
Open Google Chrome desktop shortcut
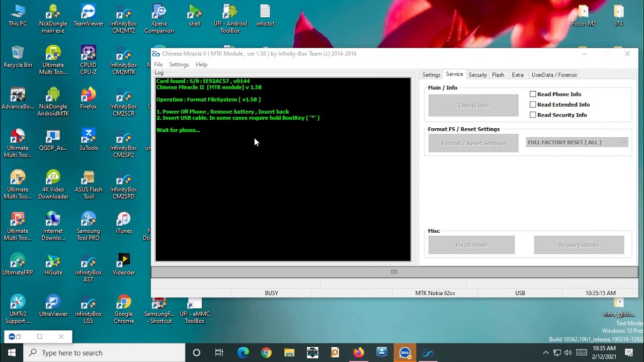pos(124,309)
